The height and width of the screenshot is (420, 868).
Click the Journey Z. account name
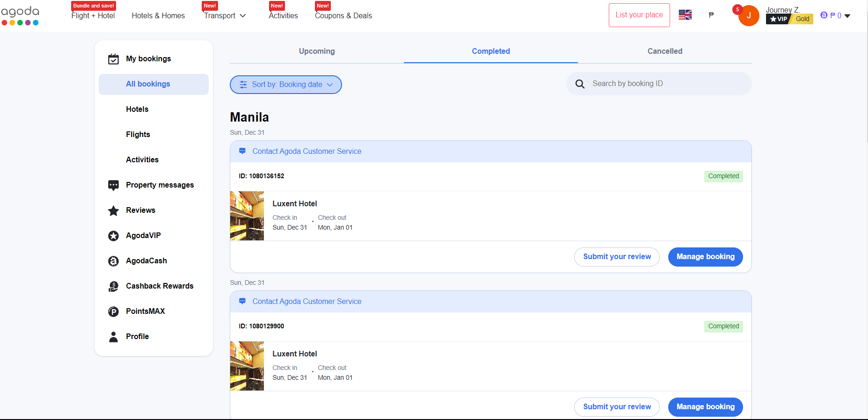[783, 10]
